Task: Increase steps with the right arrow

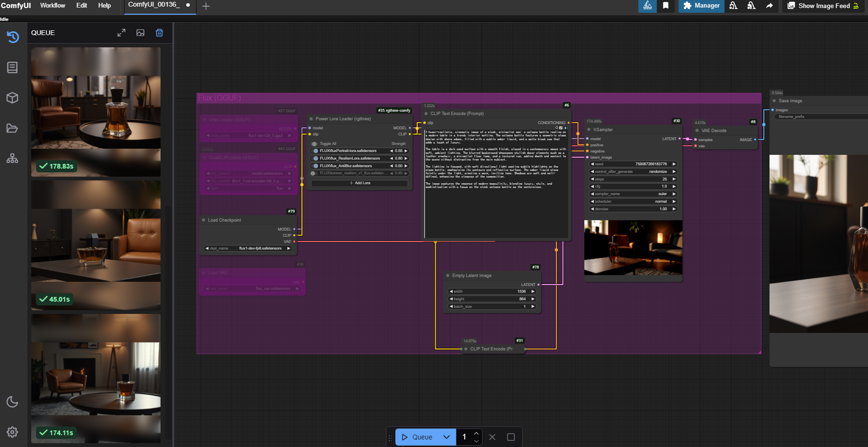Action: (x=674, y=179)
